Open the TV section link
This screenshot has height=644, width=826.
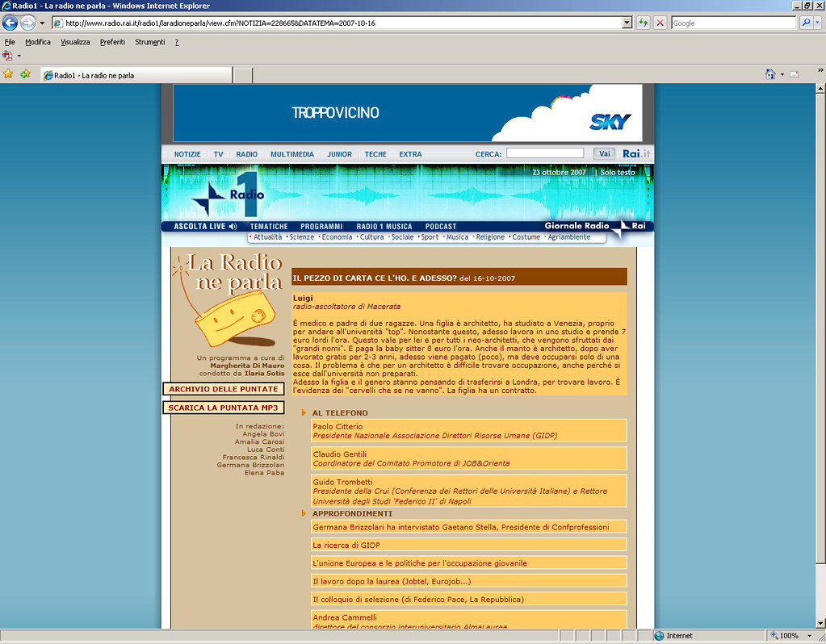pyautogui.click(x=218, y=154)
